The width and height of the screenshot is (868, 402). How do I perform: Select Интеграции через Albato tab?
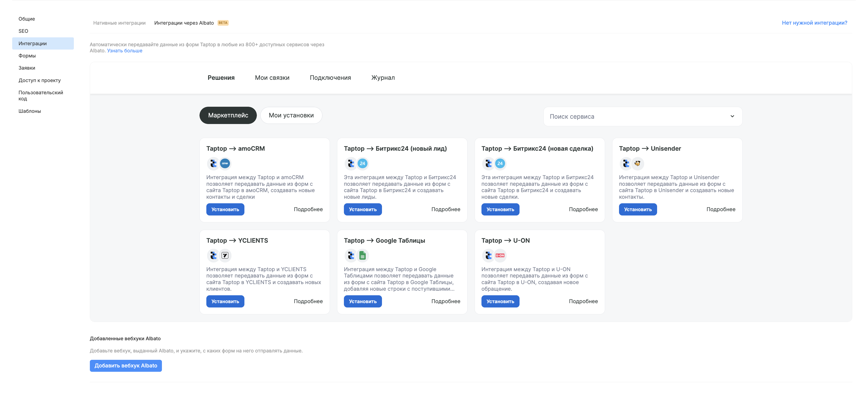(x=184, y=23)
